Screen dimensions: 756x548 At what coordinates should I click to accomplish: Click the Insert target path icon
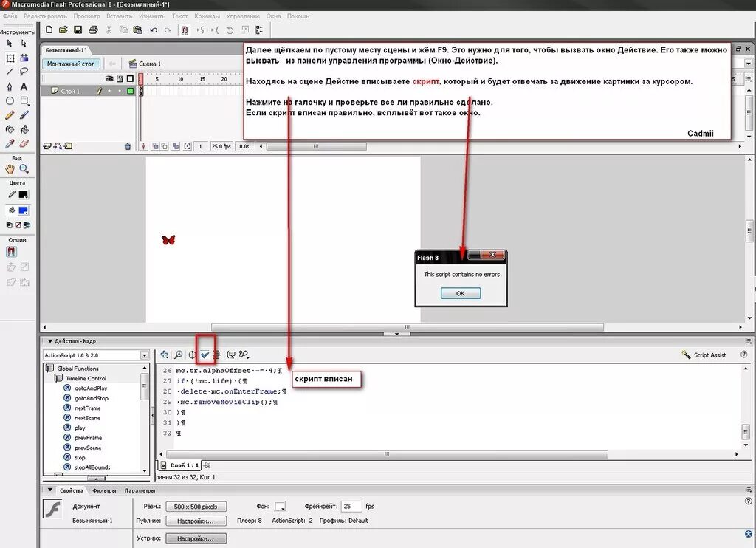pyautogui.click(x=192, y=355)
